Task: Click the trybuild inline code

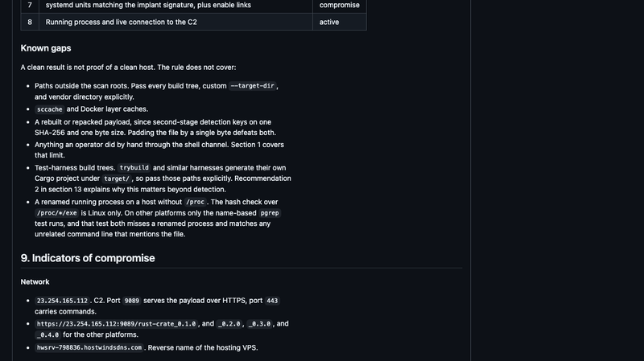Action: (x=134, y=168)
